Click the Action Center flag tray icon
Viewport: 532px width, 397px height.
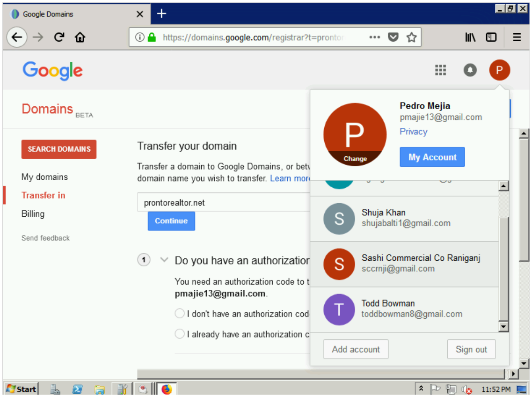point(435,389)
